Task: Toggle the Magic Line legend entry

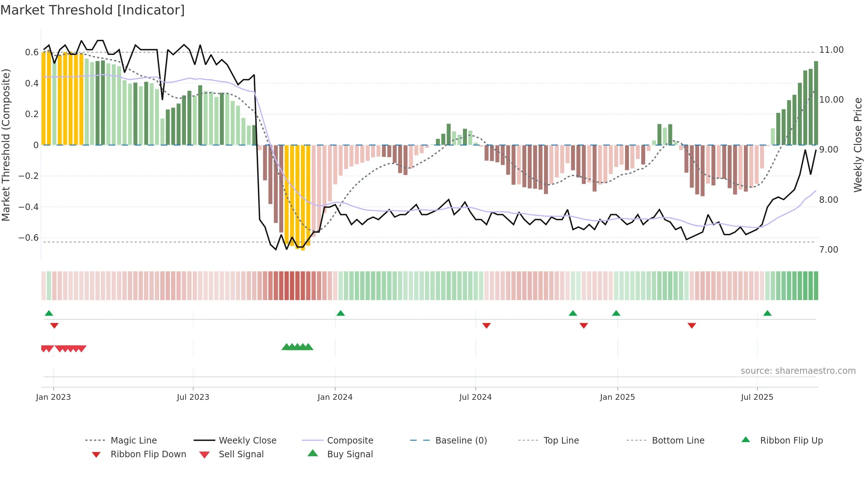Action: 121,440
